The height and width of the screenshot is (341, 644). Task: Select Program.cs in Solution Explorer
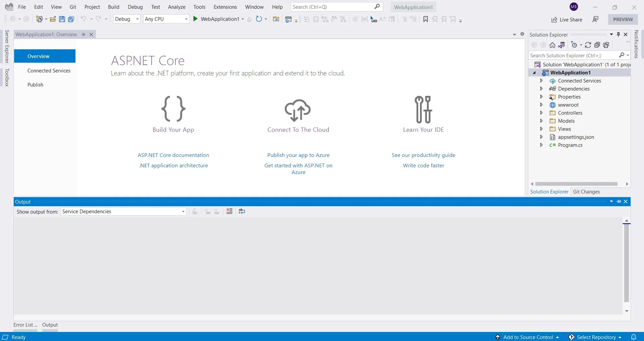[570, 145]
